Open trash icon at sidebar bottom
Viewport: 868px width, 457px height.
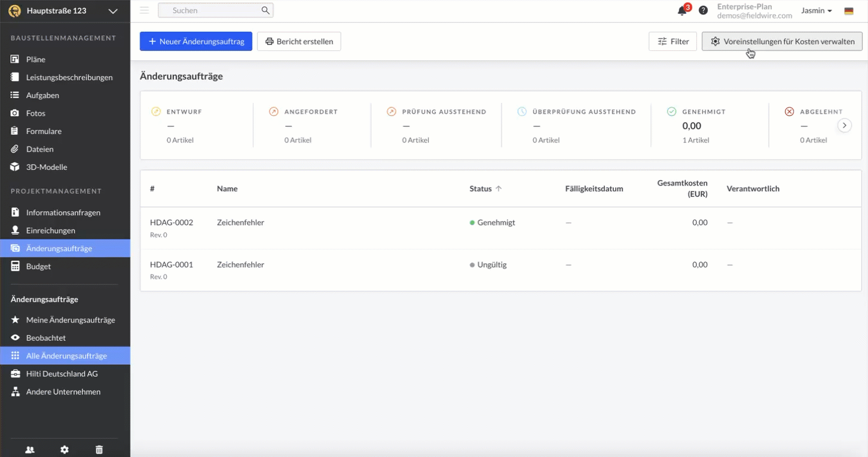click(x=99, y=450)
